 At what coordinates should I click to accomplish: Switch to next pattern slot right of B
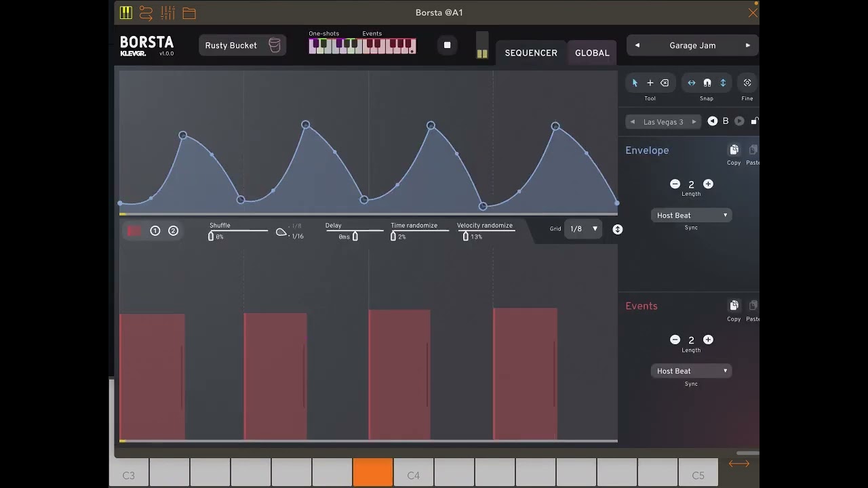(739, 121)
